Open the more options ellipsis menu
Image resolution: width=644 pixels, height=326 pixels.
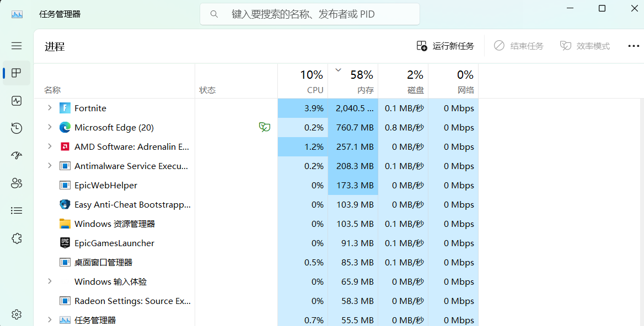634,46
